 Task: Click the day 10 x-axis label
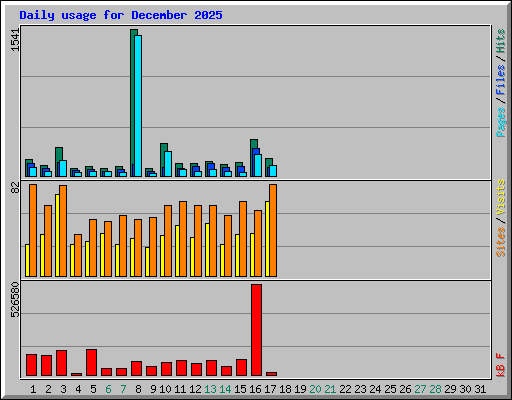[x=165, y=389]
